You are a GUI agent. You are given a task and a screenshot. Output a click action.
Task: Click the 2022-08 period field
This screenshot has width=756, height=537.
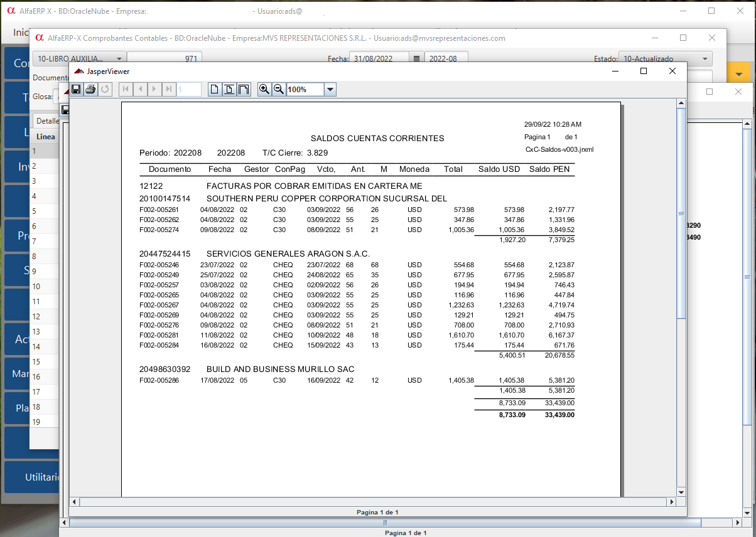[x=446, y=59]
